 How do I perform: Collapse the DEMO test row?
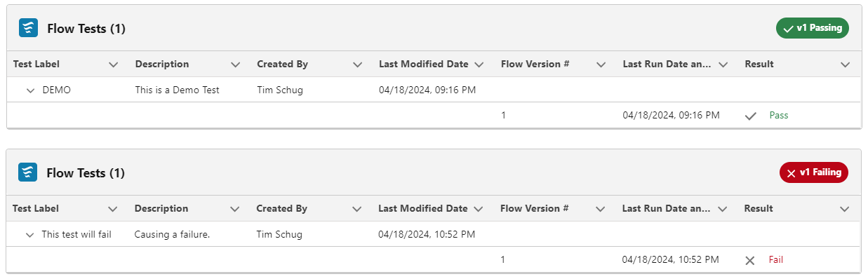[x=30, y=90]
